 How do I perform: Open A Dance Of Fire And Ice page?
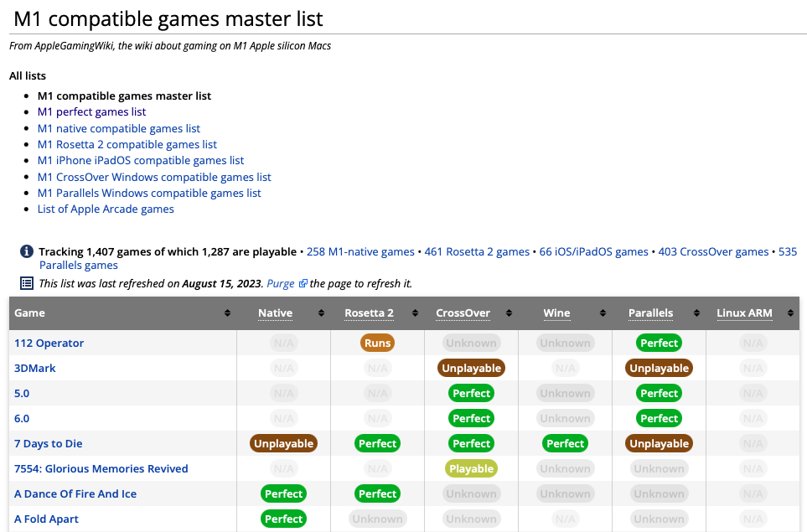click(75, 494)
